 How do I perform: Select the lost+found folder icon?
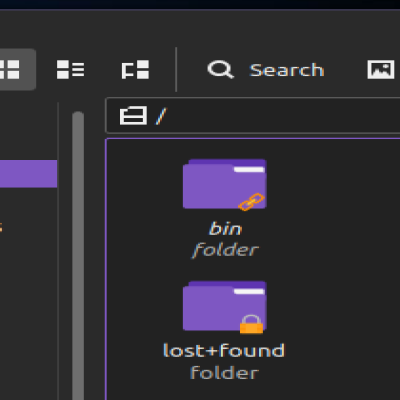(224, 306)
